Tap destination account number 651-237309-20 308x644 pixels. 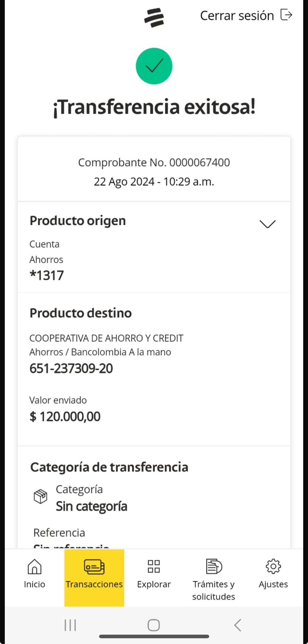click(x=71, y=368)
